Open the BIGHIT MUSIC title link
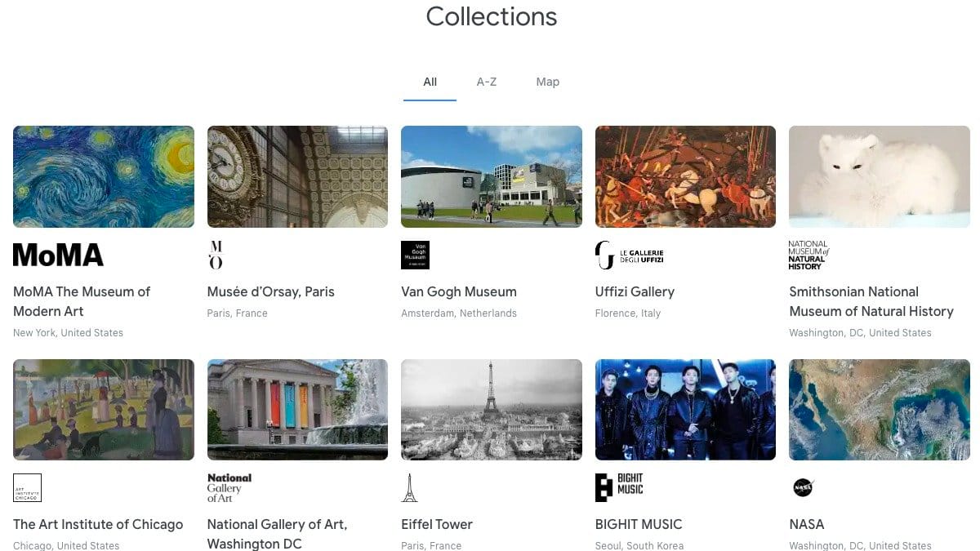980x551 pixels. click(x=639, y=524)
